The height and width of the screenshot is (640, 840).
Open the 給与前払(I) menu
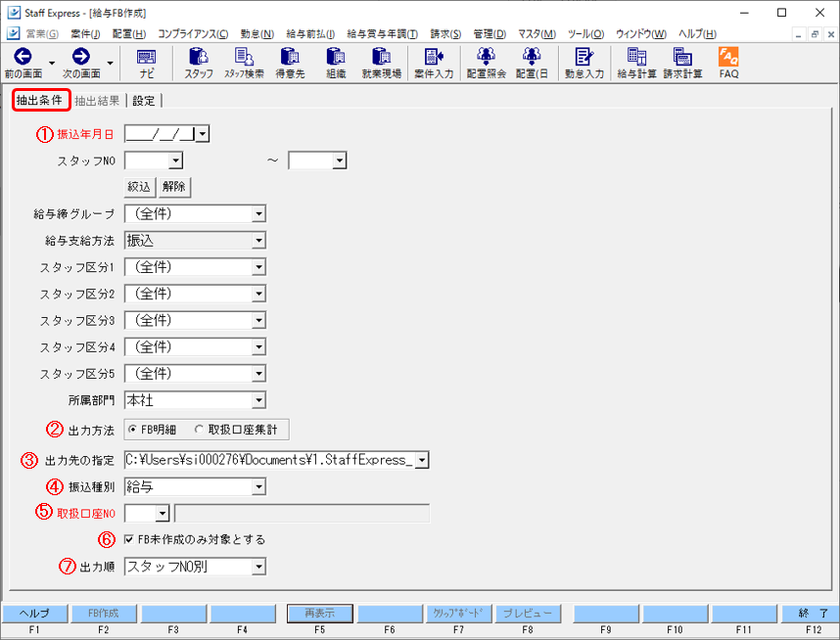310,33
